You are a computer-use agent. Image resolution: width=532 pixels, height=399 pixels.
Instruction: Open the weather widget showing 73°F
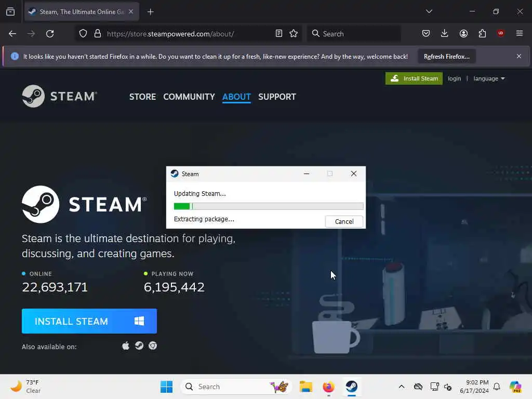(25, 387)
